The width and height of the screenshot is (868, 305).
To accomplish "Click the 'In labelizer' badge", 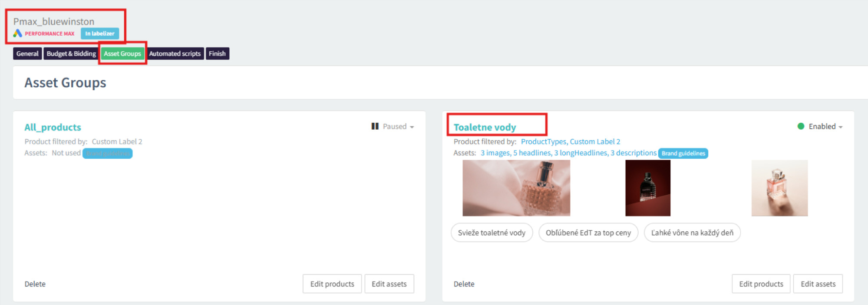I will tap(99, 33).
